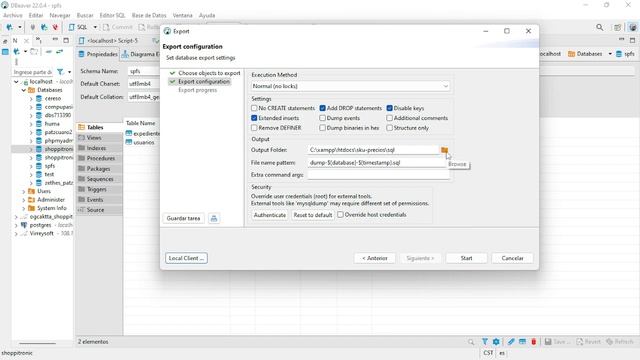
Task: Enable Dump binaries in hex
Action: (x=322, y=128)
